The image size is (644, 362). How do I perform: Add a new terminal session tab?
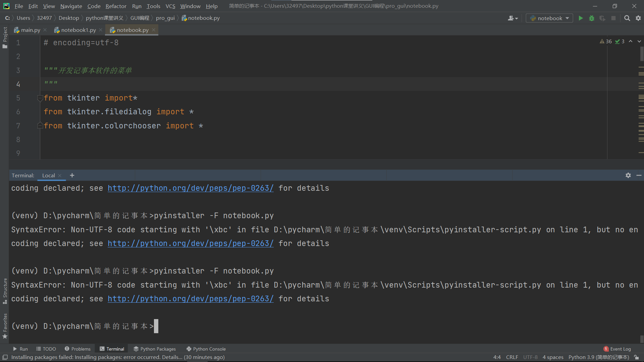72,175
